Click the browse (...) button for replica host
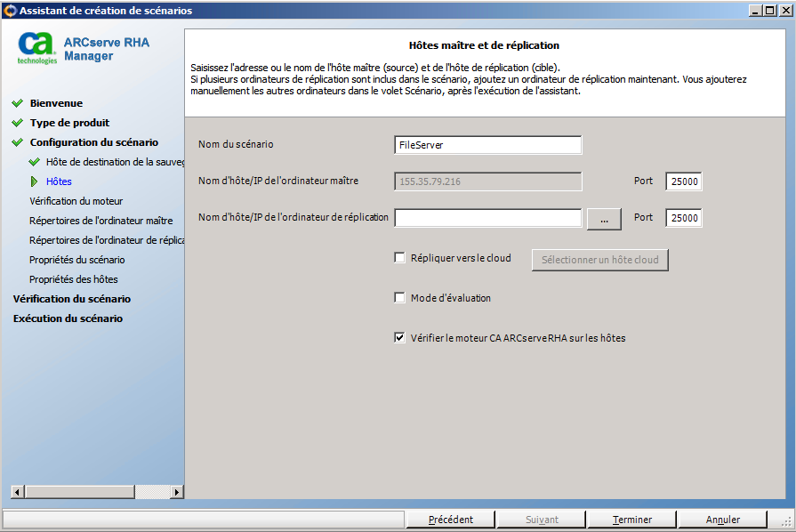The height and width of the screenshot is (532, 796). click(604, 220)
